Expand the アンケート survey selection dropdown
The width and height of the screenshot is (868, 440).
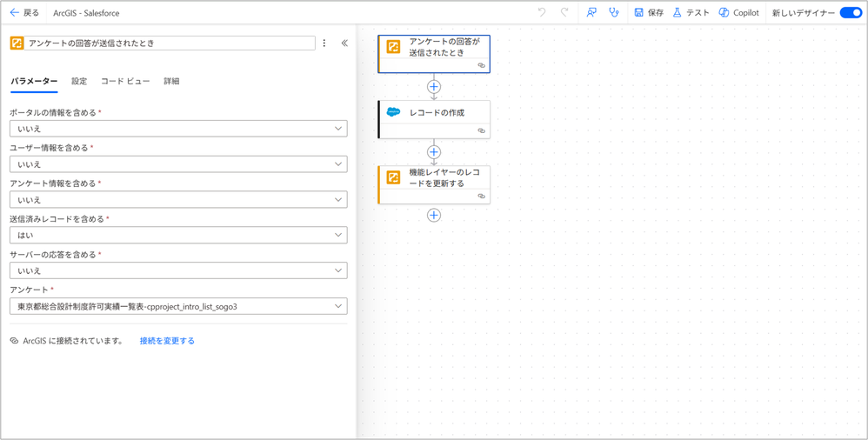point(178,306)
